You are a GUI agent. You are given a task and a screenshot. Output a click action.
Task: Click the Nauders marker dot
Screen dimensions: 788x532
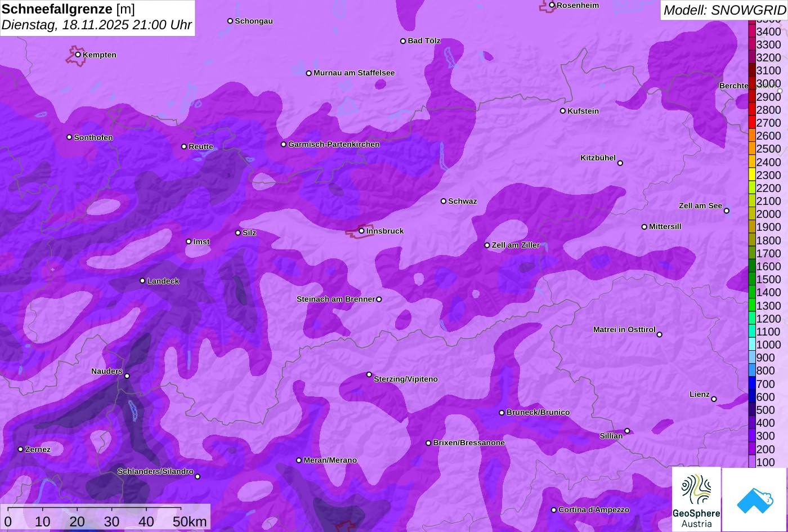[x=127, y=376]
